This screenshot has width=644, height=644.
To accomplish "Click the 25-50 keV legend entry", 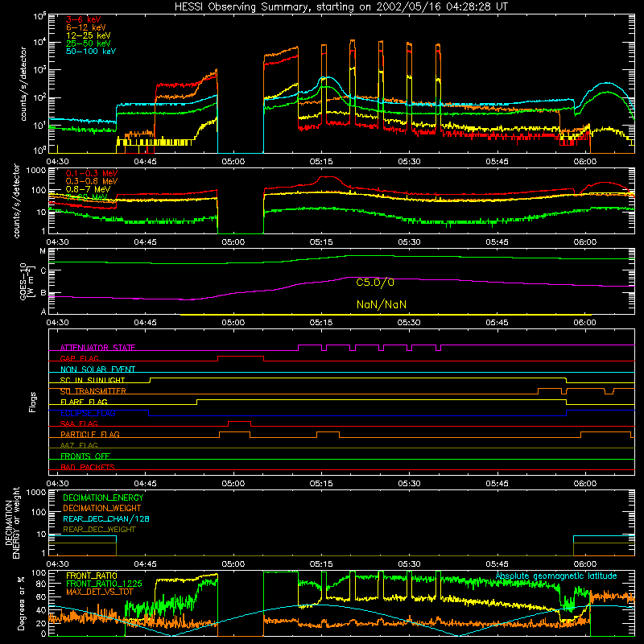I will click(x=89, y=43).
